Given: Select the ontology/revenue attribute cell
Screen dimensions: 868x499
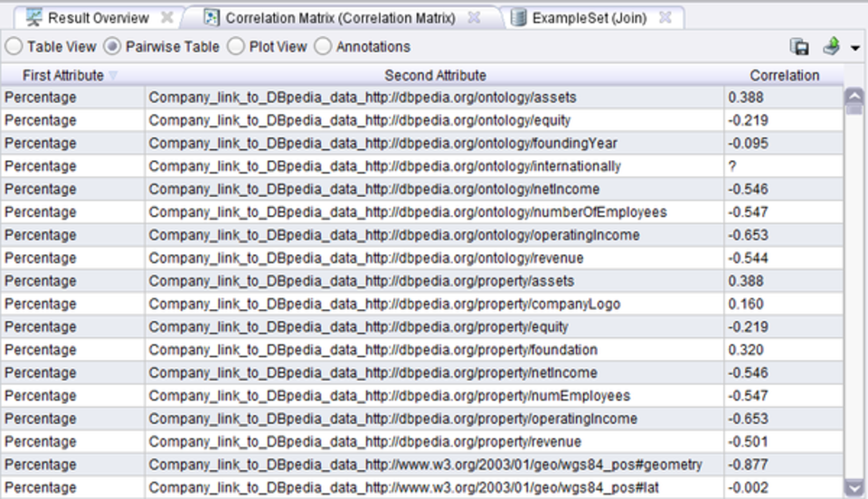Looking at the screenshot, I should pos(435,259).
